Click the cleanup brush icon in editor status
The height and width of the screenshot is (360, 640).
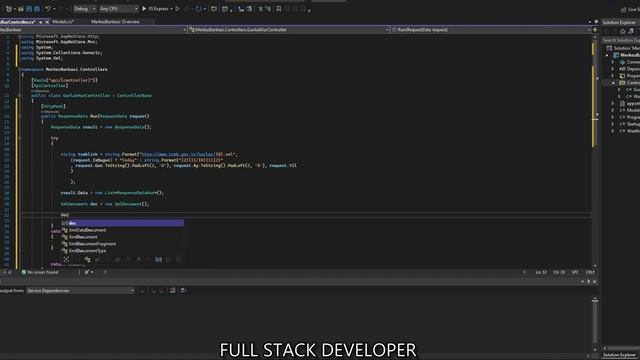87,272
